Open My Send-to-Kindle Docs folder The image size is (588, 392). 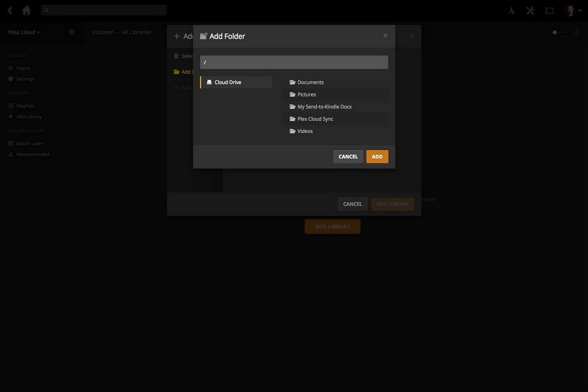coord(336,107)
